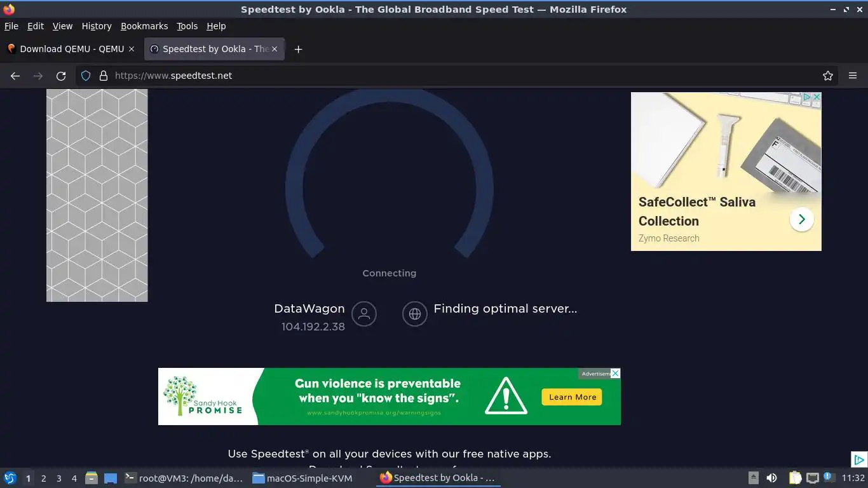Open the tracking protection shield icon

[x=86, y=76]
